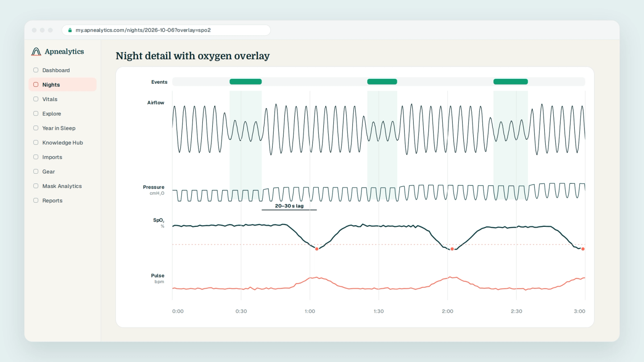This screenshot has width=644, height=362.
Task: Click the 1:30 time axis label
Action: [x=379, y=311]
